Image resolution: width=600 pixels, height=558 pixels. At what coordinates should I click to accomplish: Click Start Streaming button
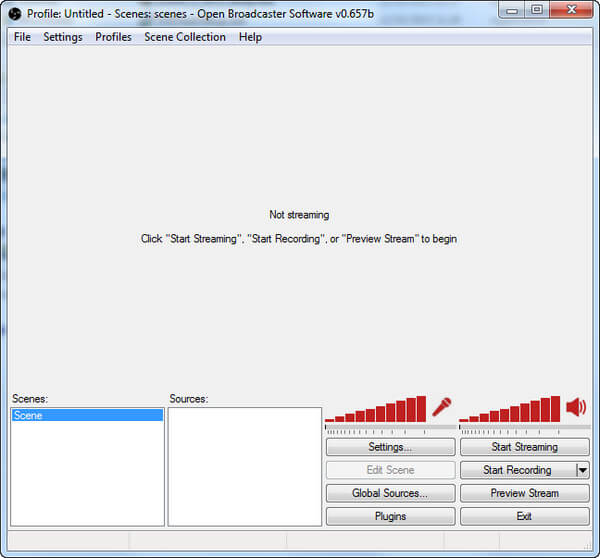tap(525, 447)
